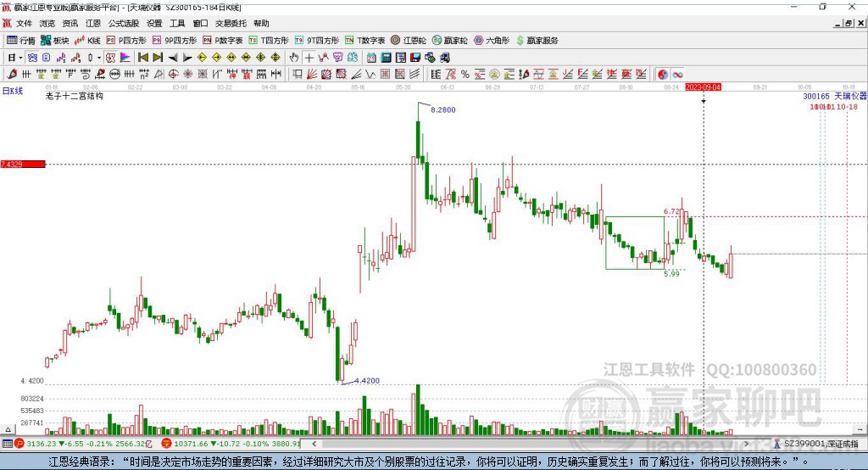Image resolution: width=868 pixels, height=470 pixels.
Task: Click the 5.99 low price label
Action: click(x=671, y=274)
